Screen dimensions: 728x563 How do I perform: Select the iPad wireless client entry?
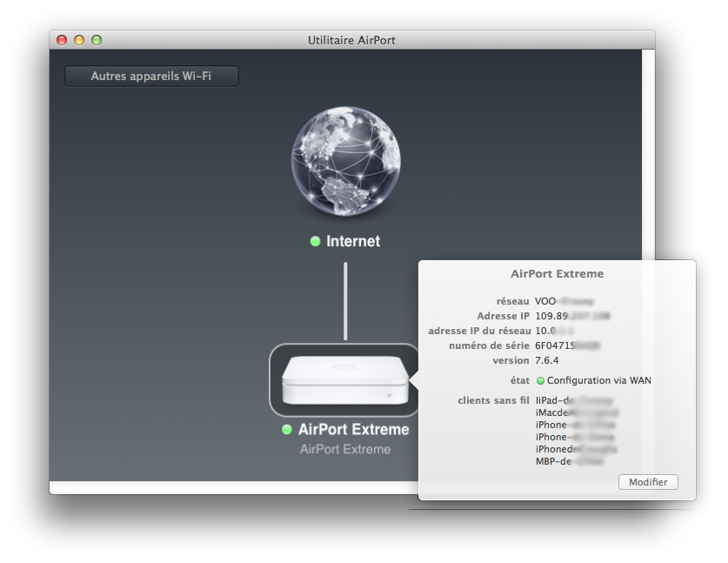[x=576, y=400]
